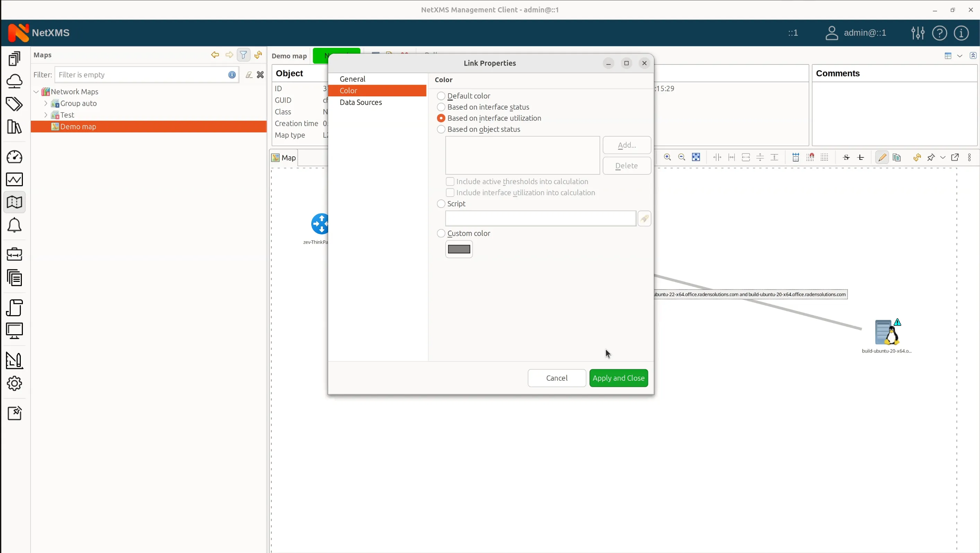The height and width of the screenshot is (553, 980).
Task: Choose Based on object status option
Action: [441, 129]
